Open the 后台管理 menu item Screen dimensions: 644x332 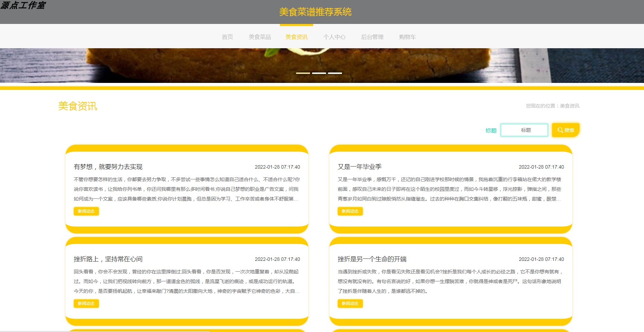pyautogui.click(x=372, y=37)
